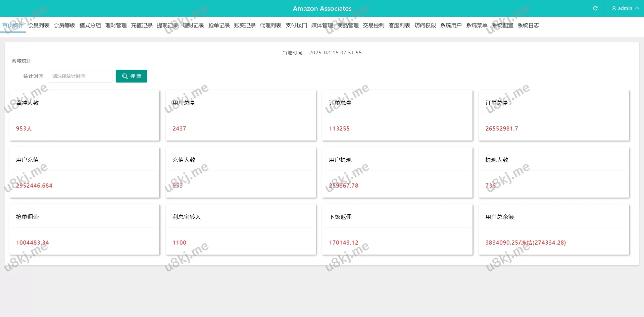Viewport: 644px width, 317px height.
Task: Expand the admin account dropdown arrow
Action: click(x=637, y=8)
